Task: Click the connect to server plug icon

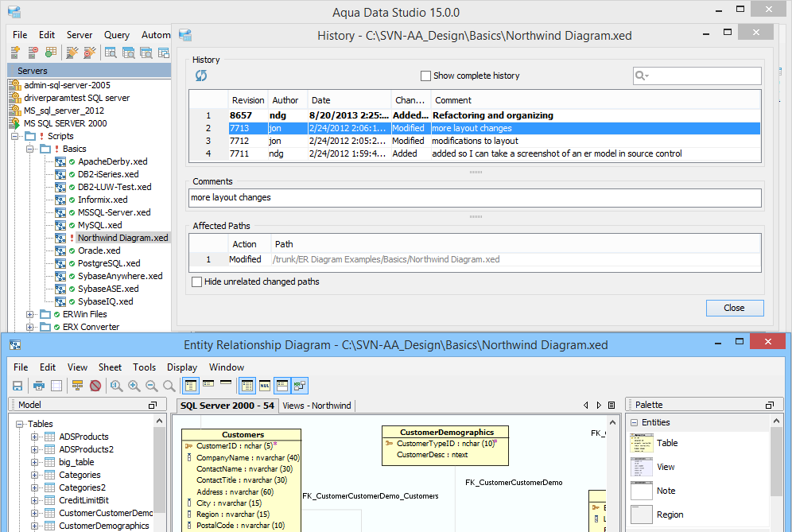Action: pos(72,52)
